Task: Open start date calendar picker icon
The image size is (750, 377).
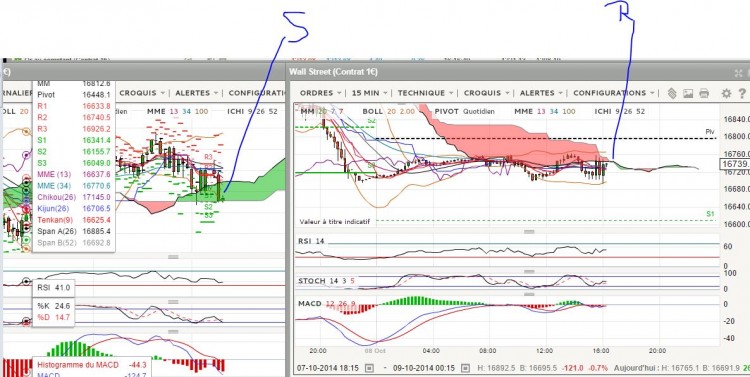Action: click(x=369, y=368)
